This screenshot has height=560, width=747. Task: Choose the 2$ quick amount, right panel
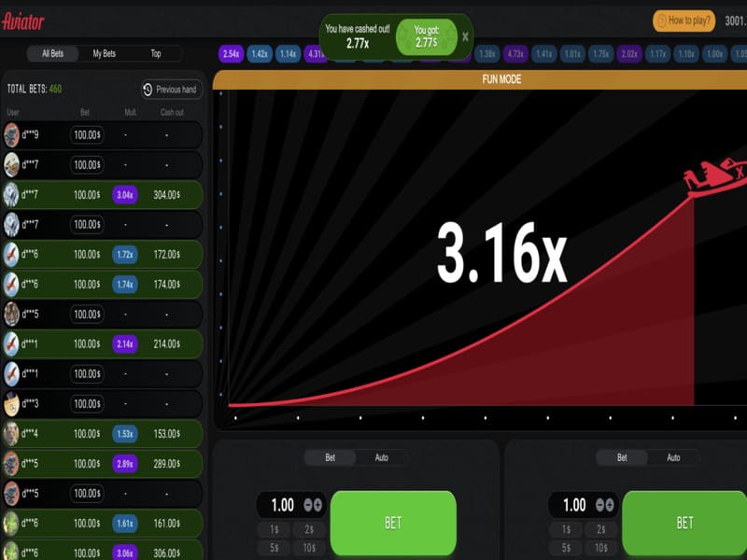[601, 529]
